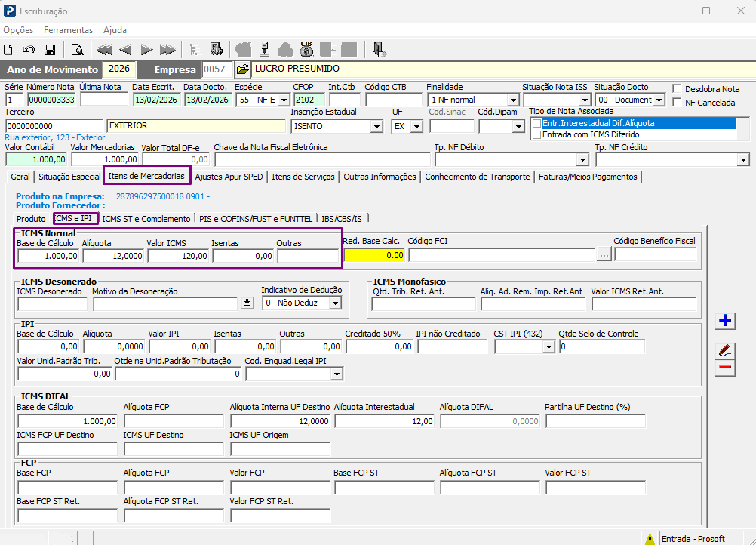The height and width of the screenshot is (545, 756).
Task: Click the Motivo da Desoneração download-arrow button
Action: [247, 303]
